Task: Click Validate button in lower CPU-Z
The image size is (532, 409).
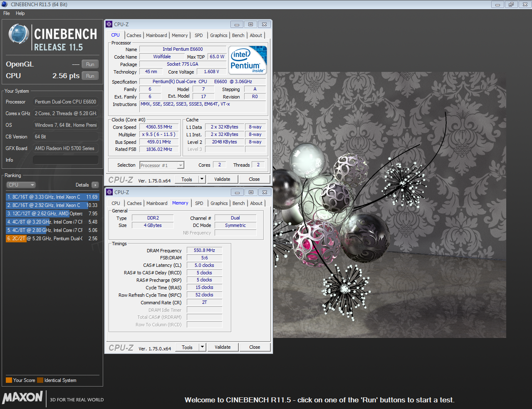Action: (x=223, y=347)
